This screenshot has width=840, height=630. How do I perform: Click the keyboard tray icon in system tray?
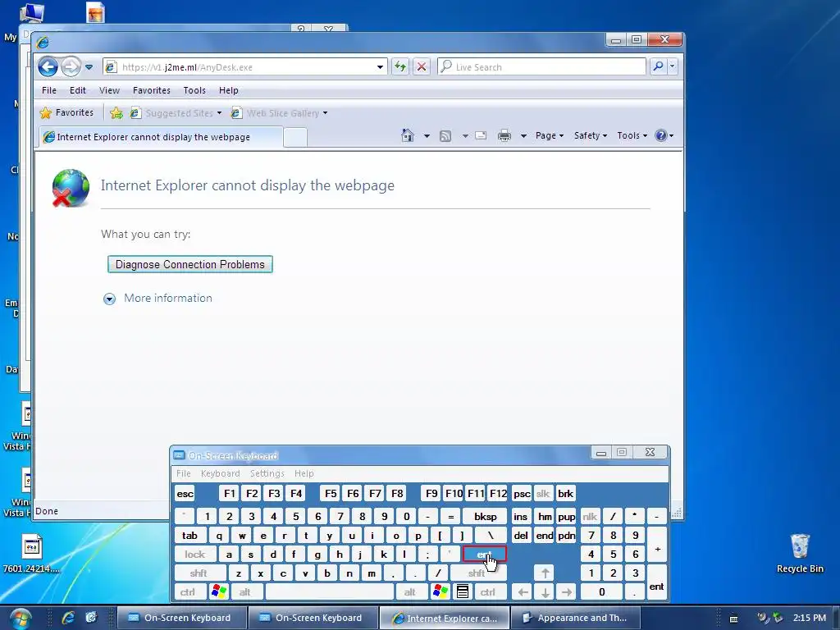tap(734, 619)
